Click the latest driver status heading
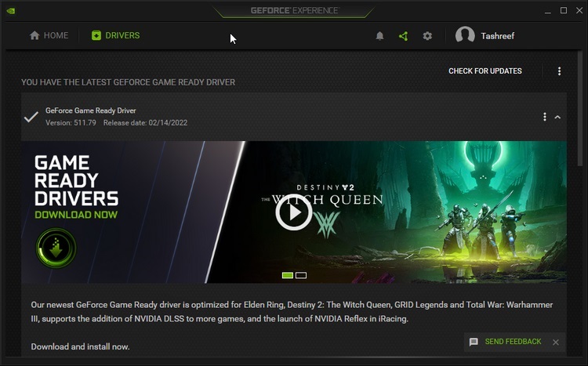The width and height of the screenshot is (588, 366). (128, 82)
